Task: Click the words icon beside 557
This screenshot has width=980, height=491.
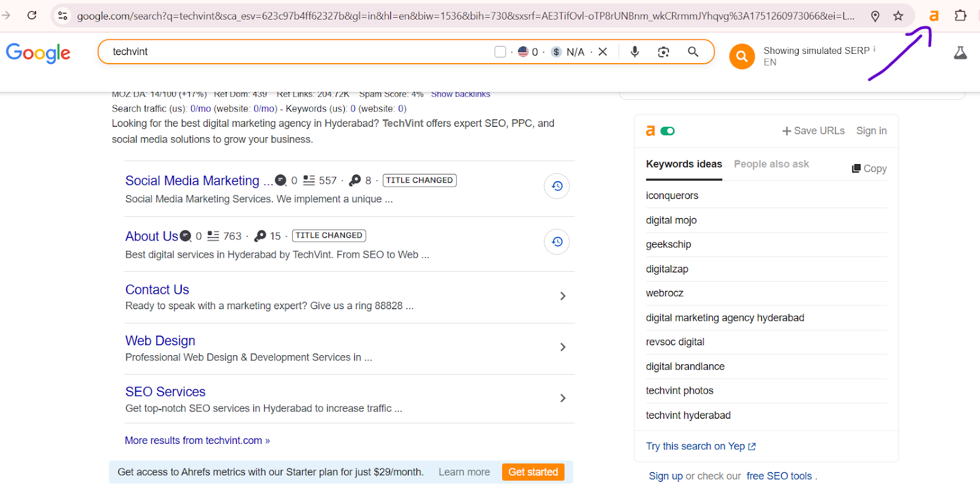Action: pos(309,181)
